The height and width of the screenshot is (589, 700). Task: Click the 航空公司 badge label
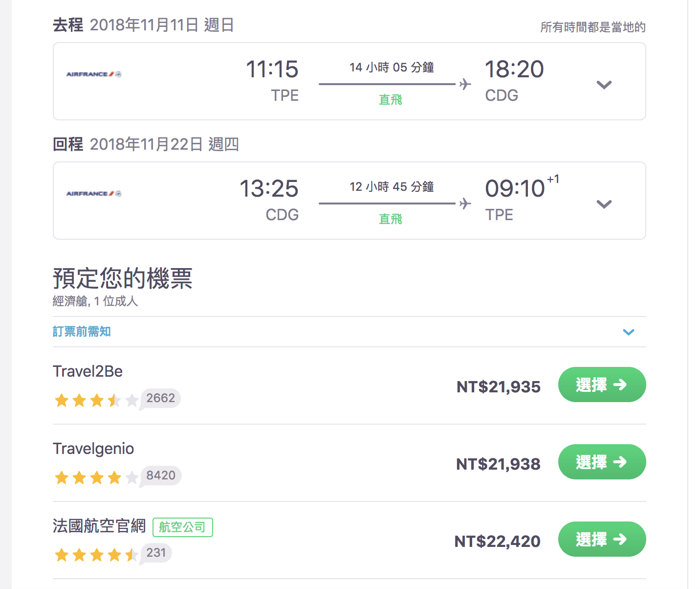(183, 527)
